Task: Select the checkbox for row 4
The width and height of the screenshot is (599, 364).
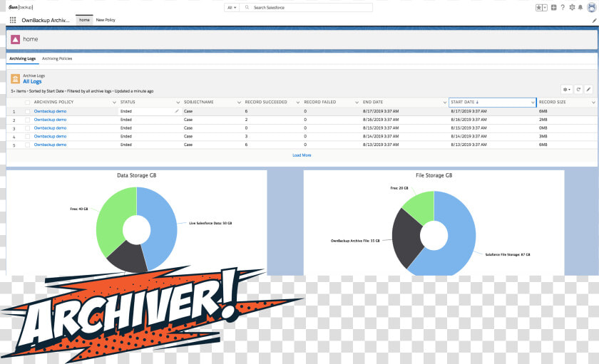Action: click(x=27, y=137)
